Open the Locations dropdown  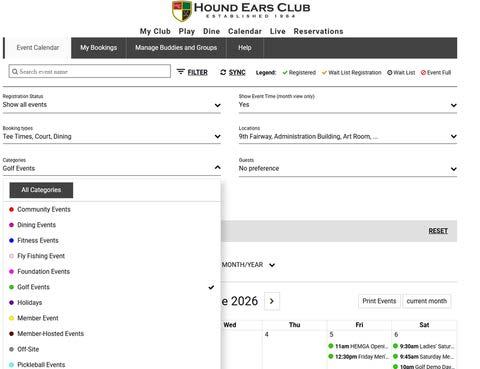coord(348,136)
